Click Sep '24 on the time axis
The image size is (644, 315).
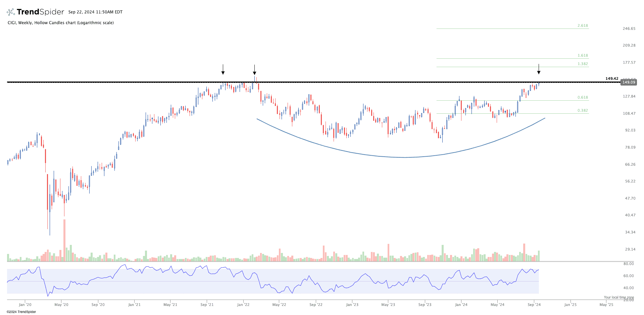tap(534, 305)
